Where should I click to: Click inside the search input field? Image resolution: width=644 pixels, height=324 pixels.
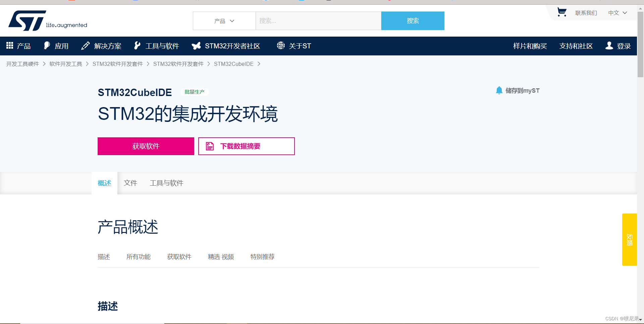pyautogui.click(x=318, y=21)
